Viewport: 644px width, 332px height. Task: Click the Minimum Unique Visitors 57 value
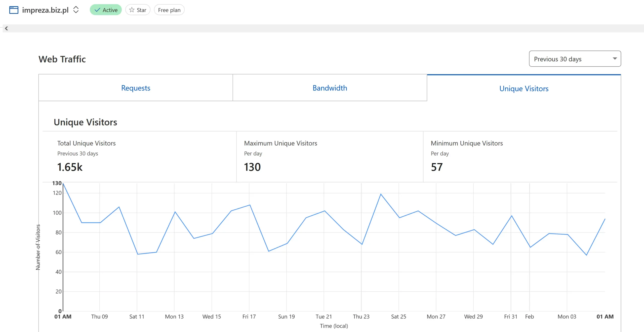pos(437,167)
